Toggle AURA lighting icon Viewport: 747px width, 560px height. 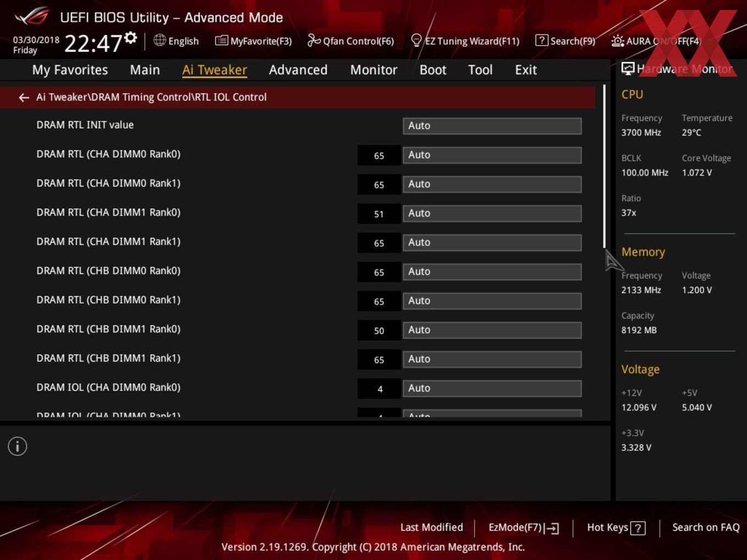point(617,41)
